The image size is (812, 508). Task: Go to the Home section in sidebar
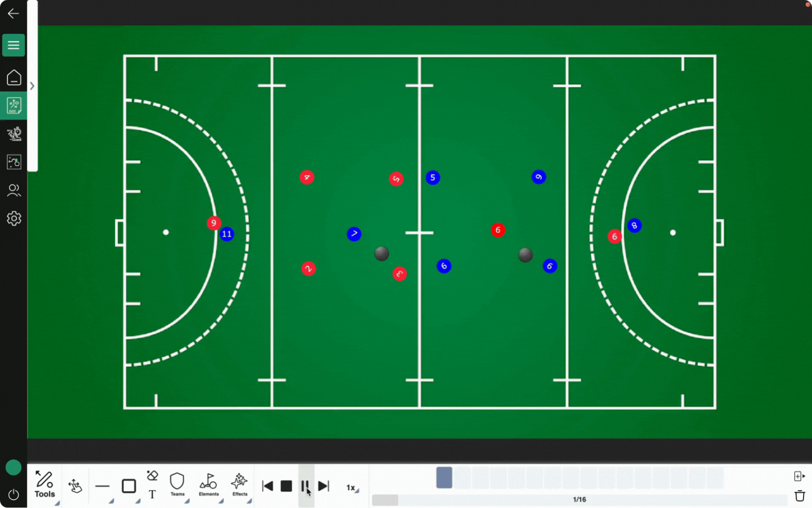14,78
